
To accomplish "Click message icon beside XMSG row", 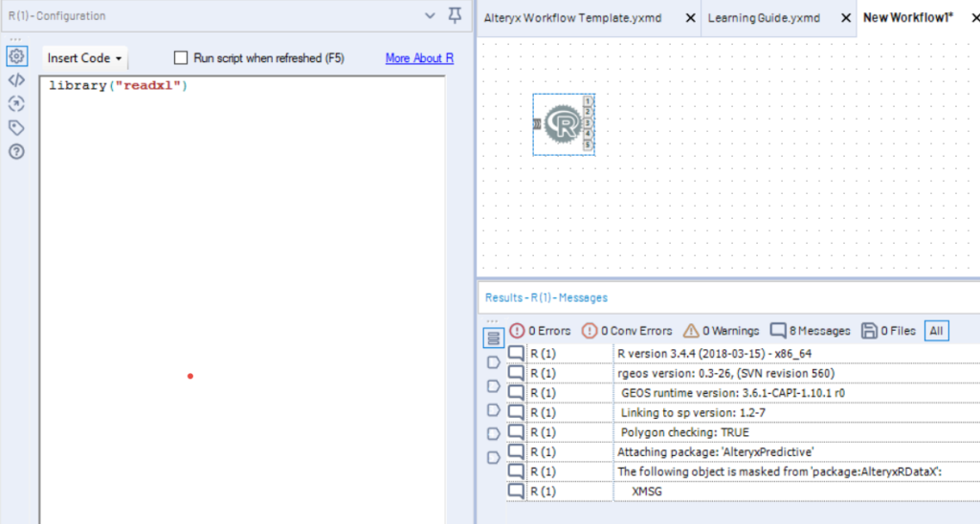I will click(516, 491).
